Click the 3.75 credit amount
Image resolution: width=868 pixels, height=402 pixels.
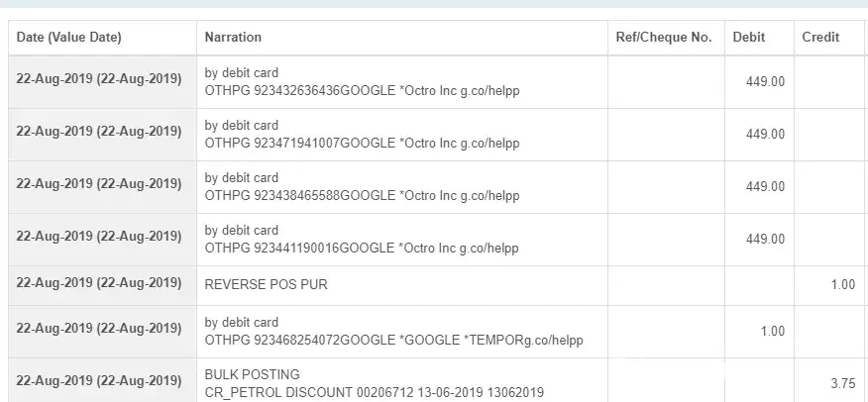coord(842,384)
